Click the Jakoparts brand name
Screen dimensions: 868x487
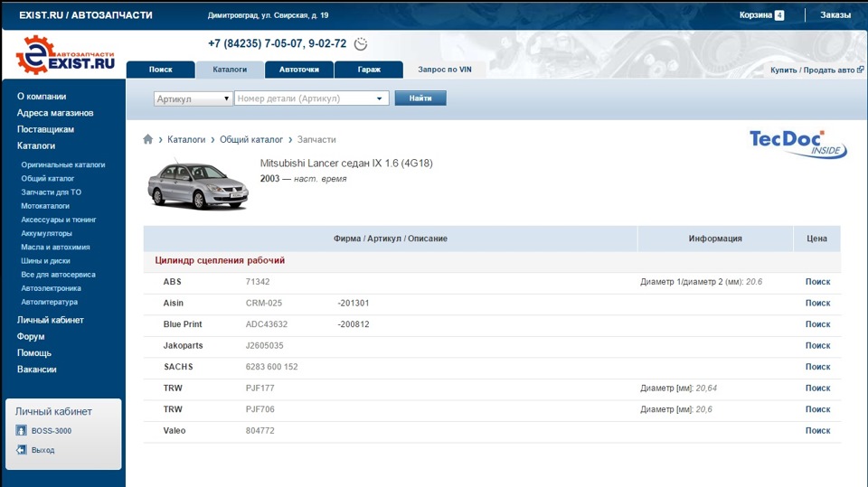(183, 346)
